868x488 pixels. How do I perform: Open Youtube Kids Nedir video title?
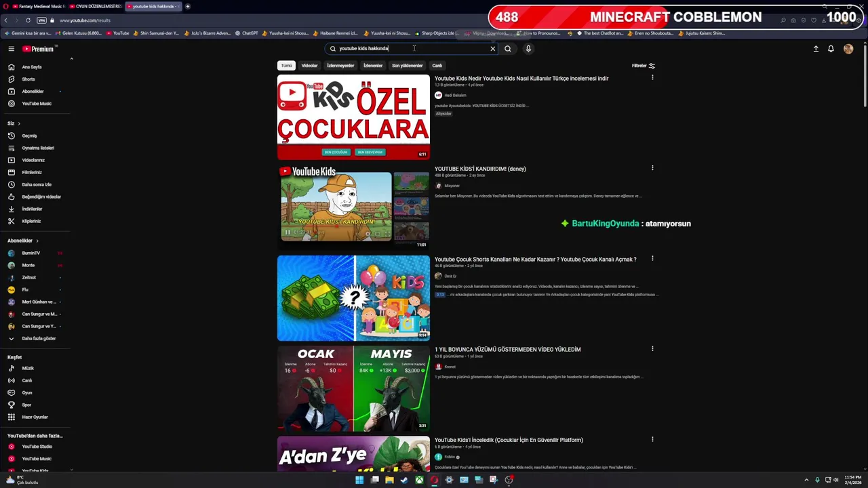click(x=521, y=79)
